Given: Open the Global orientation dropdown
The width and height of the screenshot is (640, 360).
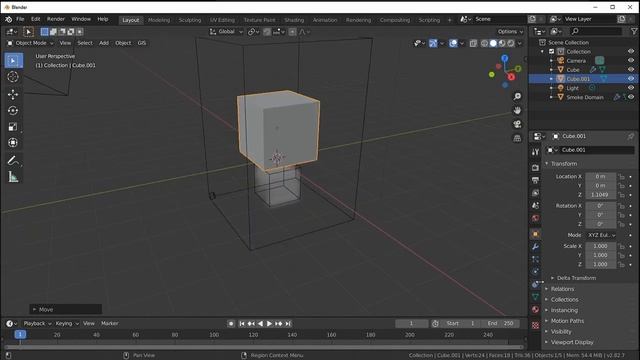Looking at the screenshot, I should point(227,32).
